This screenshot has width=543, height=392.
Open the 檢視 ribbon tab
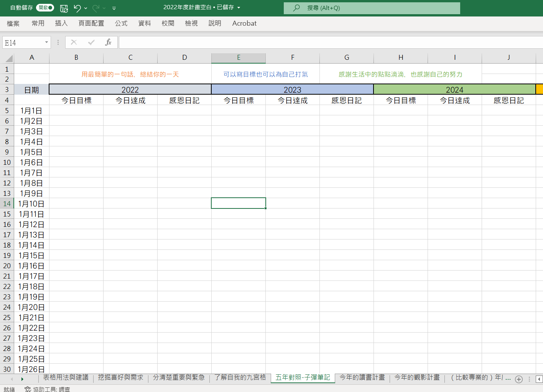(191, 23)
